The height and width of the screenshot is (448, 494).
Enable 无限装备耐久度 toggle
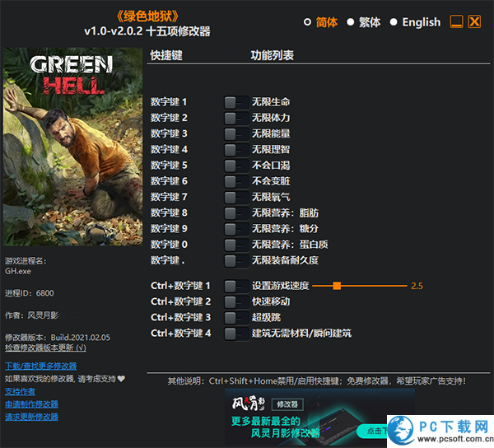[235, 260]
